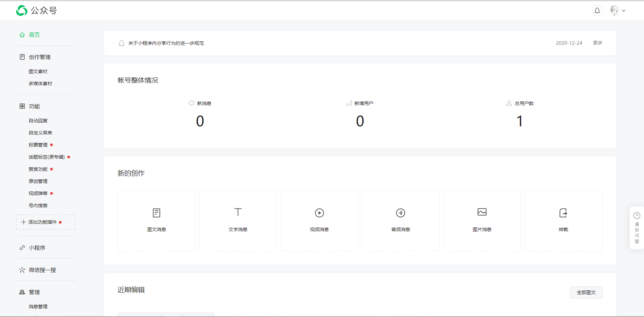Click the WeChat 公众号 logo
Viewport: 644px width, 317px height.
point(36,10)
